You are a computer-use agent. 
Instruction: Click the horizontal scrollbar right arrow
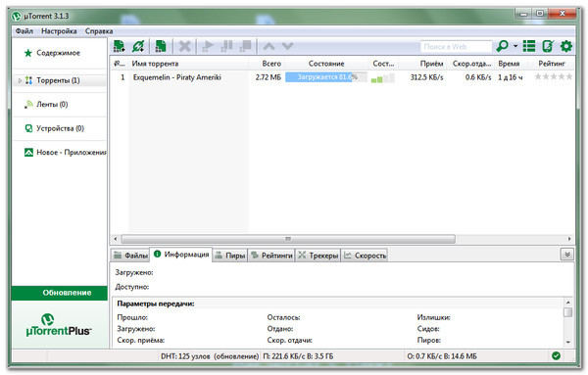tap(569, 239)
